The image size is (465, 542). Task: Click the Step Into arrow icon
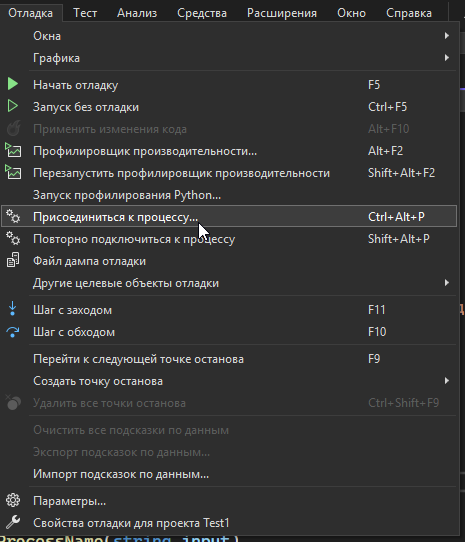coord(13,309)
